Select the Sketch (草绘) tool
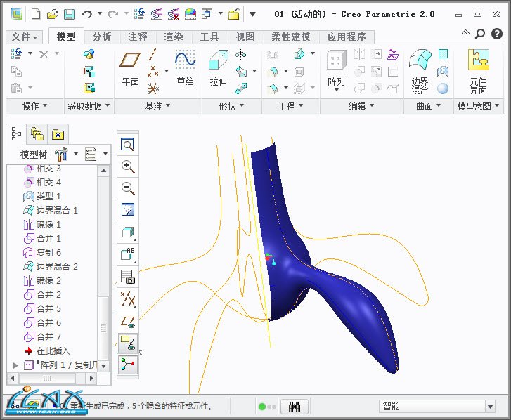 pyautogui.click(x=185, y=69)
